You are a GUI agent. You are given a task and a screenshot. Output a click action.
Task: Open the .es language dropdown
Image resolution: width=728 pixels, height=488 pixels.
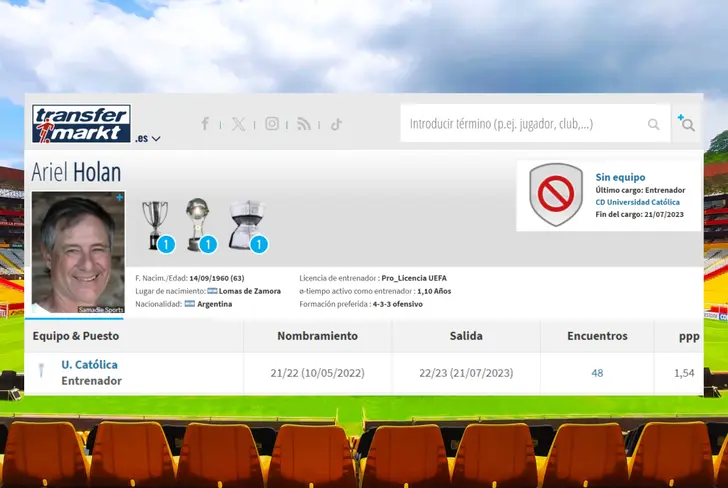(148, 138)
